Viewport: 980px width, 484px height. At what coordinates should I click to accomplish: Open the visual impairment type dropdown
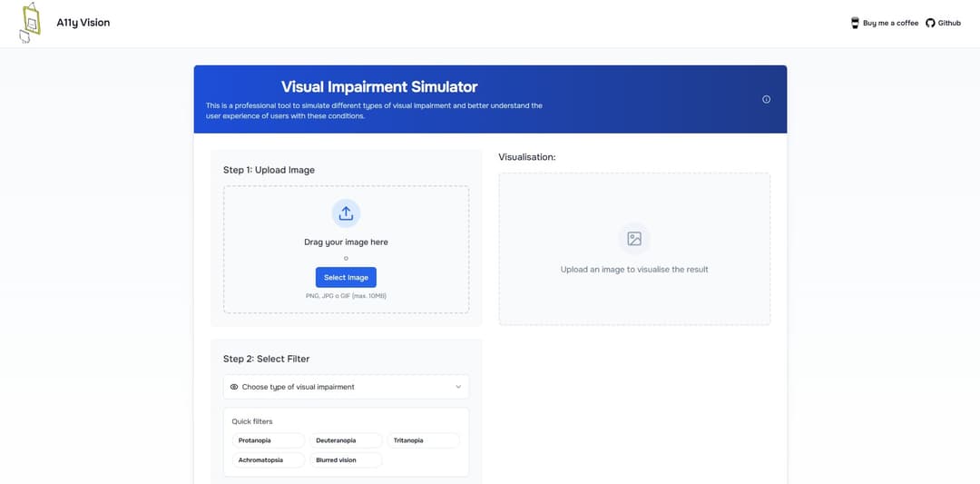[x=346, y=387]
